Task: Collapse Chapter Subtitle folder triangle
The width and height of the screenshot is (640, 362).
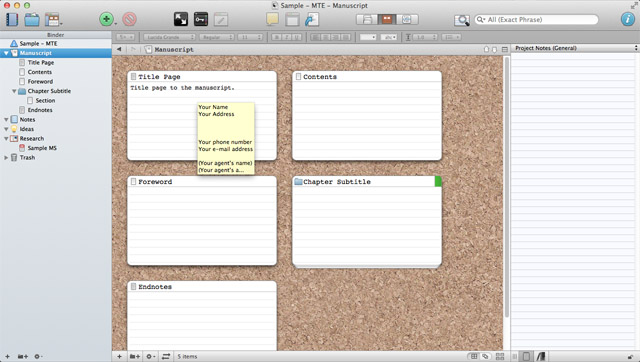Action: click(x=14, y=91)
